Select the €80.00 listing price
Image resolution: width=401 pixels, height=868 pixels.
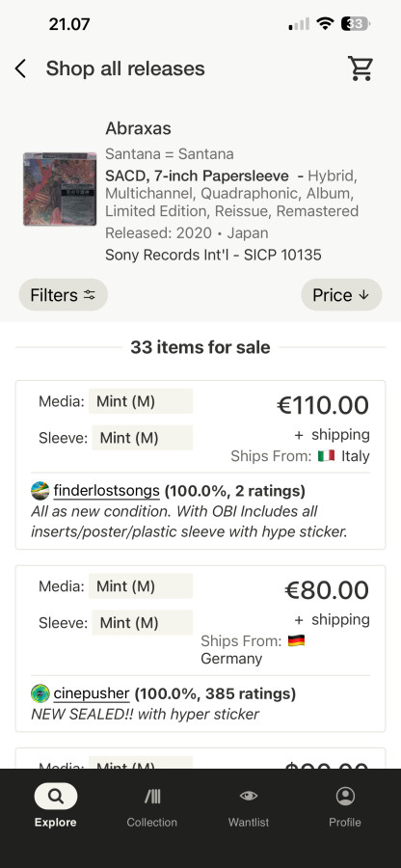click(x=327, y=590)
